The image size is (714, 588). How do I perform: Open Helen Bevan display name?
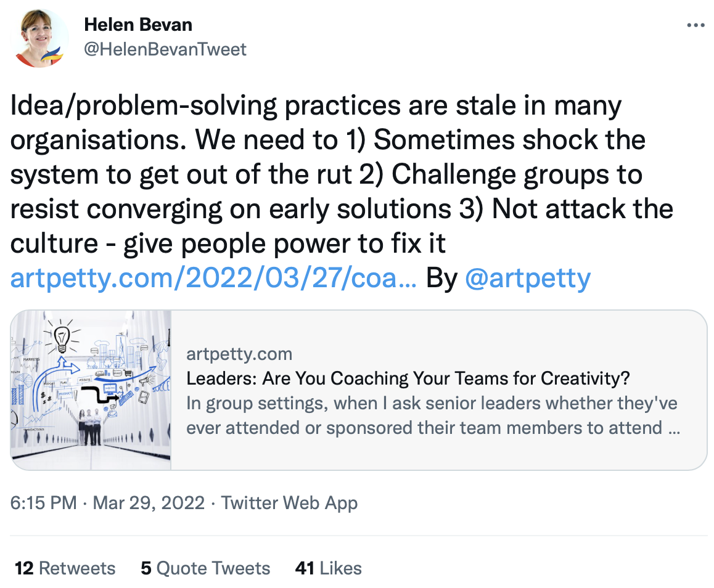138,25
